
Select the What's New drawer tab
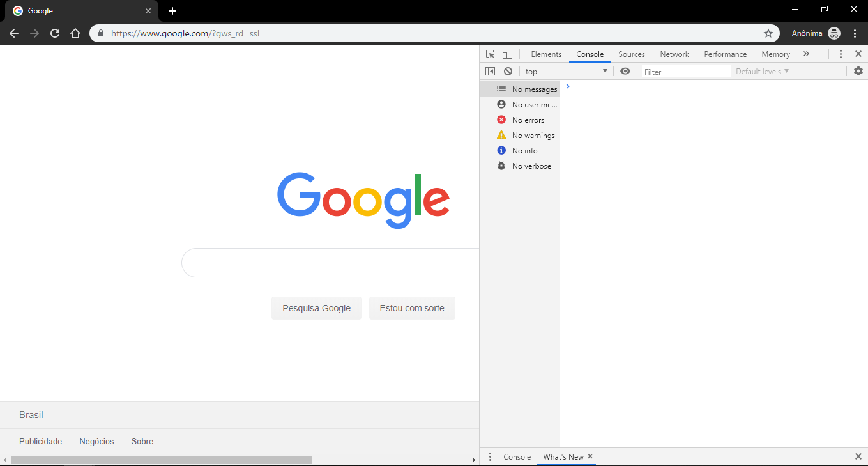pyautogui.click(x=563, y=457)
